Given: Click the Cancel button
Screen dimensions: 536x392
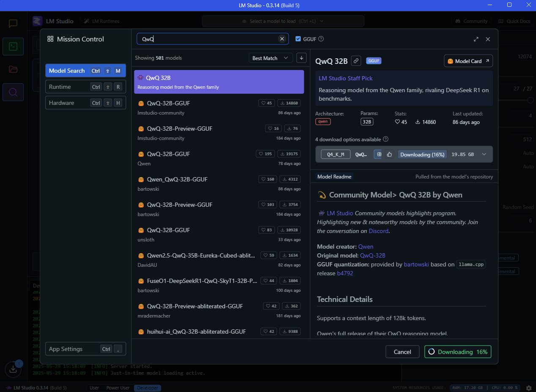Looking at the screenshot, I should tap(402, 352).
